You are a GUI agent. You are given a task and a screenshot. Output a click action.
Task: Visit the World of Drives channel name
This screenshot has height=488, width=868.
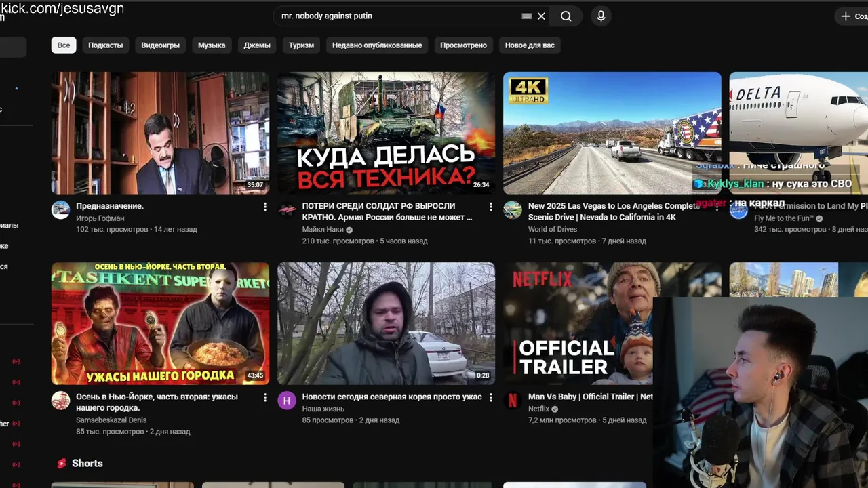(553, 230)
